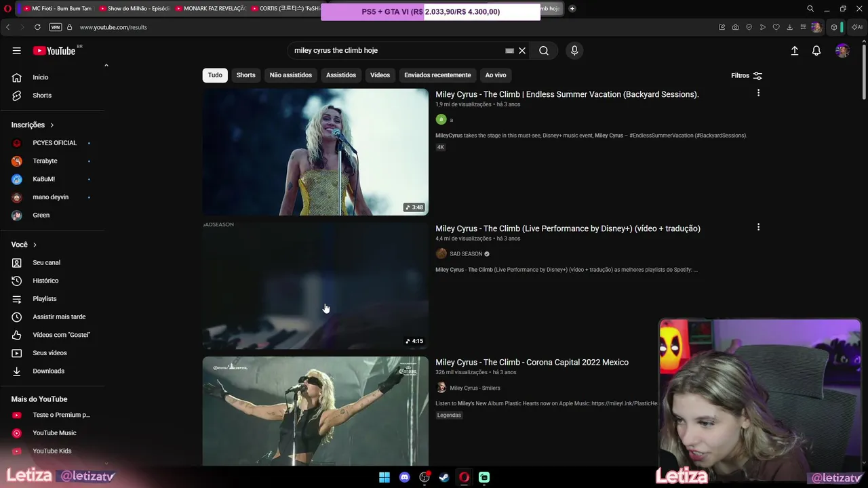The width and height of the screenshot is (868, 488).
Task: Open the Discord taskbar icon
Action: [405, 477]
